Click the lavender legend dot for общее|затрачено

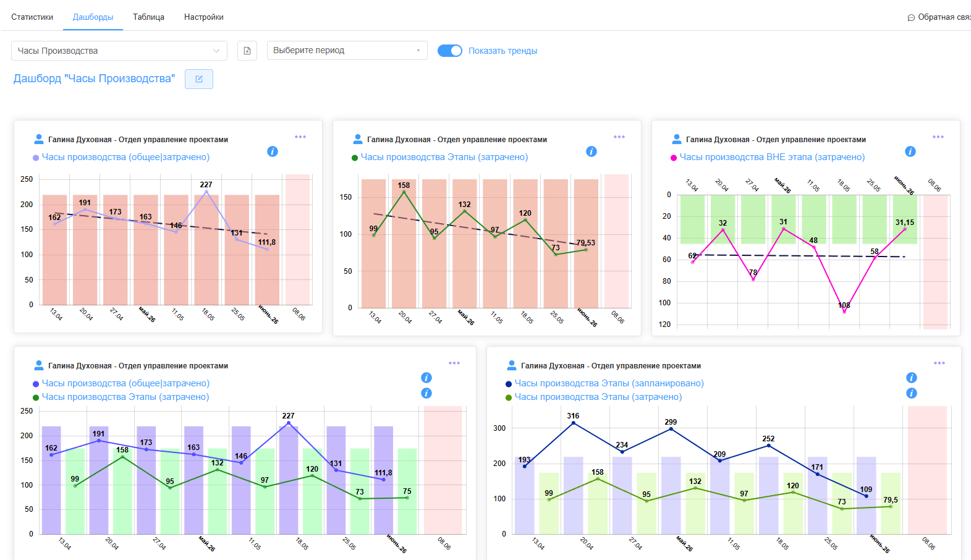pyautogui.click(x=36, y=158)
